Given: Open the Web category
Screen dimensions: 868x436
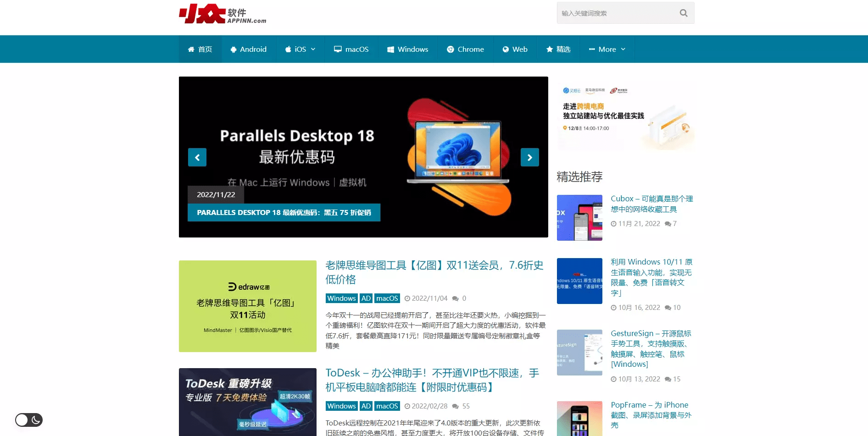Looking at the screenshot, I should coord(515,49).
